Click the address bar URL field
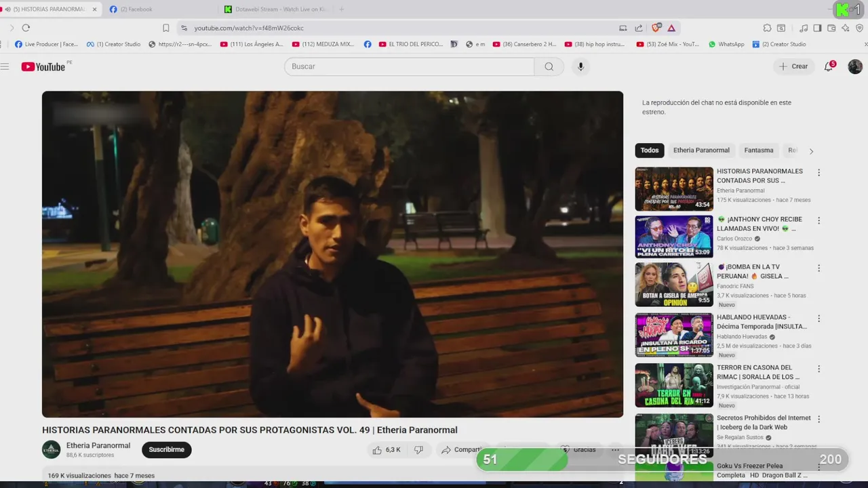This screenshot has width=868, height=488. (x=400, y=28)
